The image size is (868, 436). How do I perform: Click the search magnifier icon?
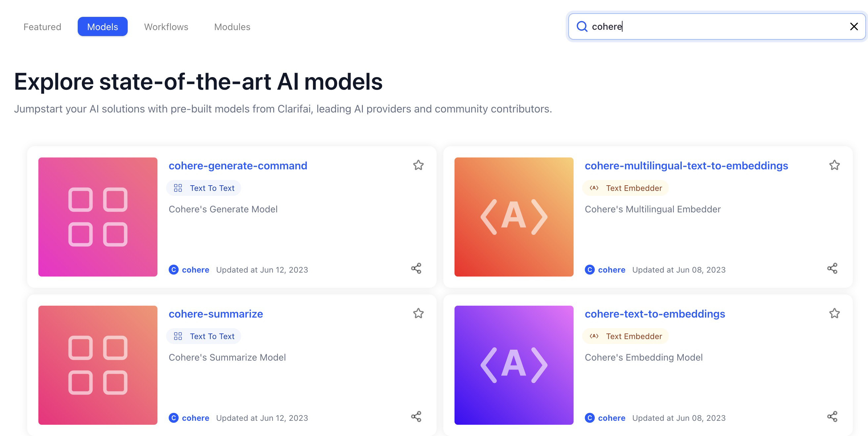coord(582,26)
